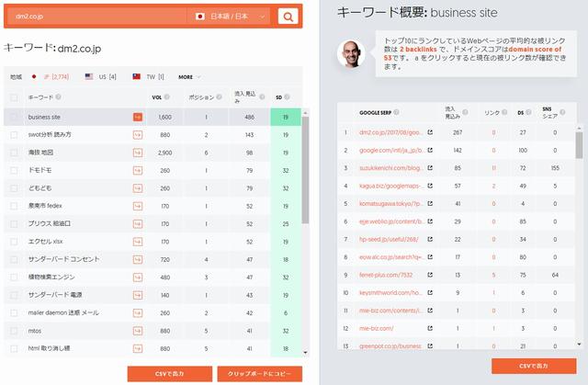Click the 海抜 地図 keyword text
This screenshot has height=385, width=588.
(40, 153)
